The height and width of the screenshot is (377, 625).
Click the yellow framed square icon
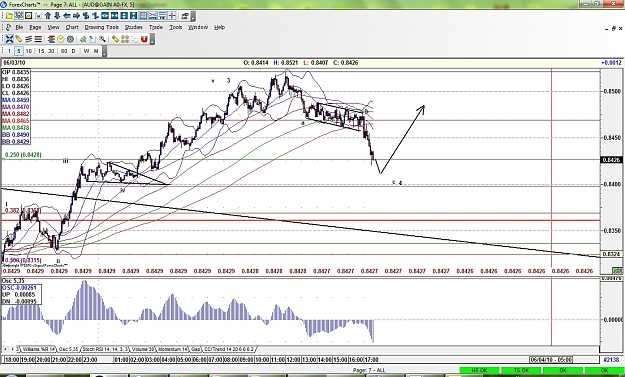coord(28,16)
